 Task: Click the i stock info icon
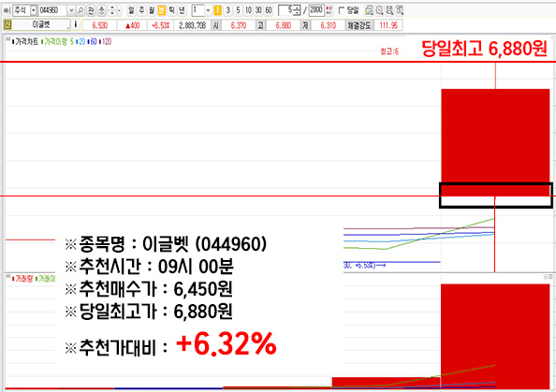coord(75,25)
